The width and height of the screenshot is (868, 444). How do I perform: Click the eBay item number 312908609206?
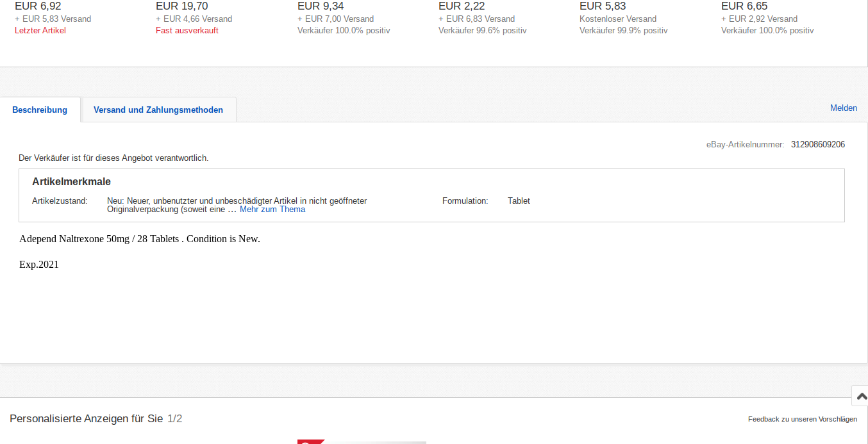(x=817, y=145)
